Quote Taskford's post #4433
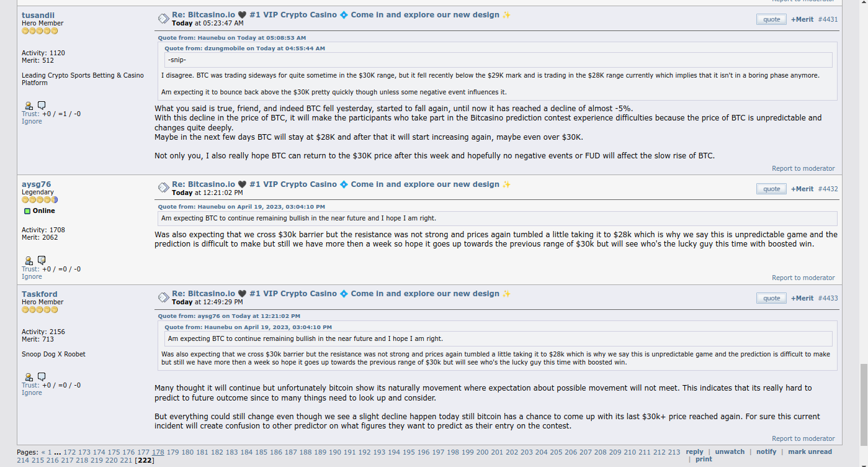The height and width of the screenshot is (467, 868). (771, 298)
